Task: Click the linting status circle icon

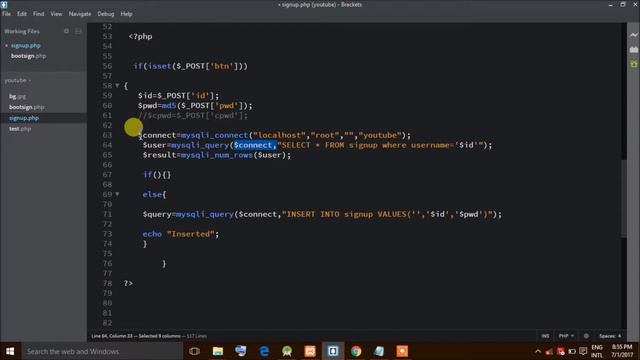Action: coord(586,336)
